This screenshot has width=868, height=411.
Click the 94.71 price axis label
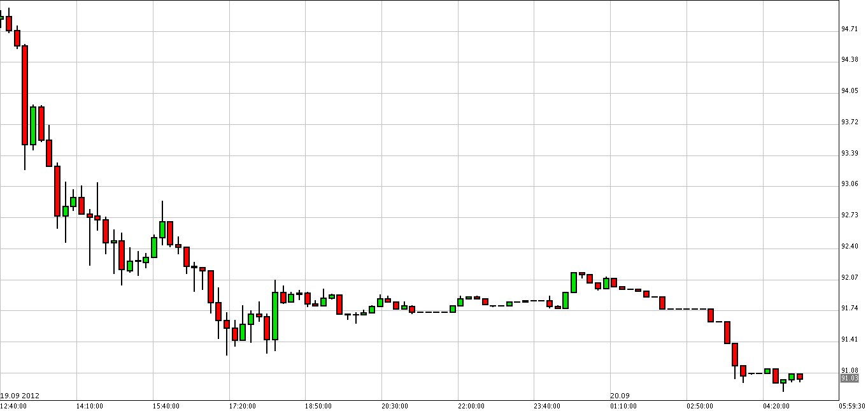click(850, 29)
